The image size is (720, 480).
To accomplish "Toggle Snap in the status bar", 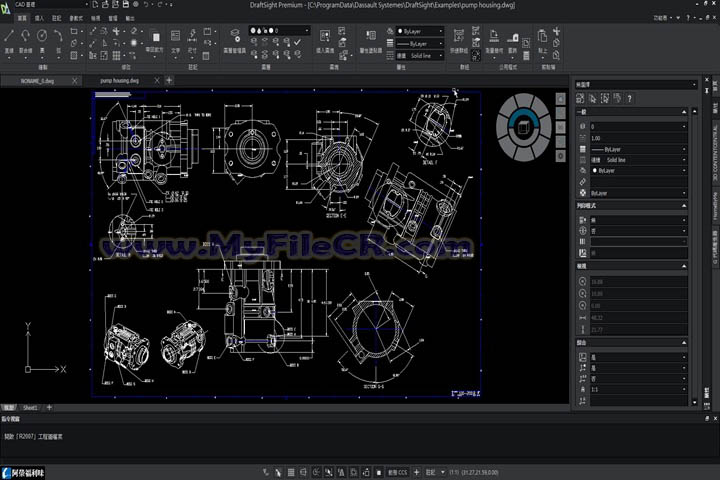I will (x=278, y=472).
